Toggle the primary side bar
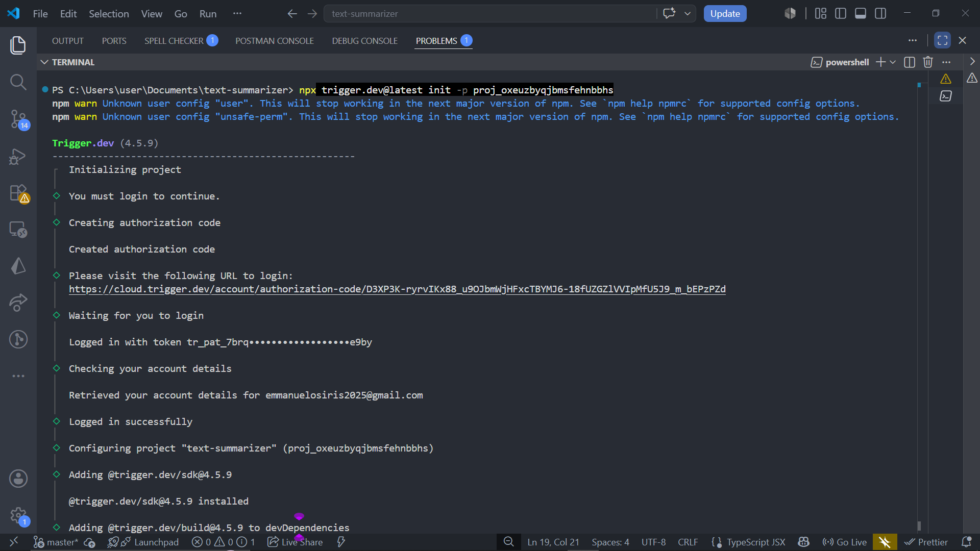Viewport: 980px width, 551px height. [841, 13]
